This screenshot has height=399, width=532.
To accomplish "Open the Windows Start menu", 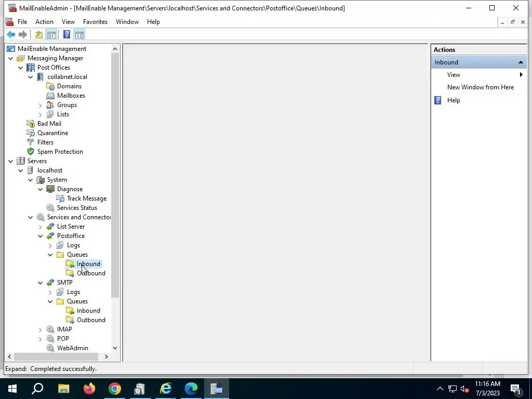I will [12, 389].
